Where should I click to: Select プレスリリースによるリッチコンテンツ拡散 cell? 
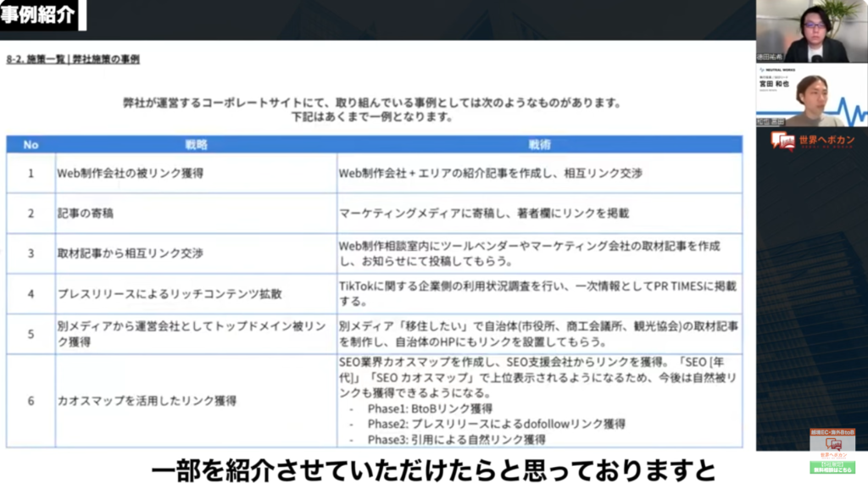pos(196,294)
